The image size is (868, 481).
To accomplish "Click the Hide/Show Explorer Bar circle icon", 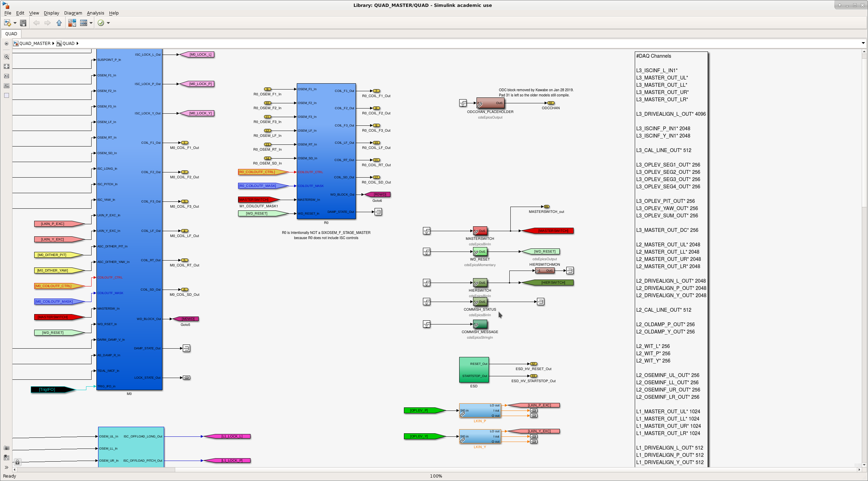I will [7, 44].
